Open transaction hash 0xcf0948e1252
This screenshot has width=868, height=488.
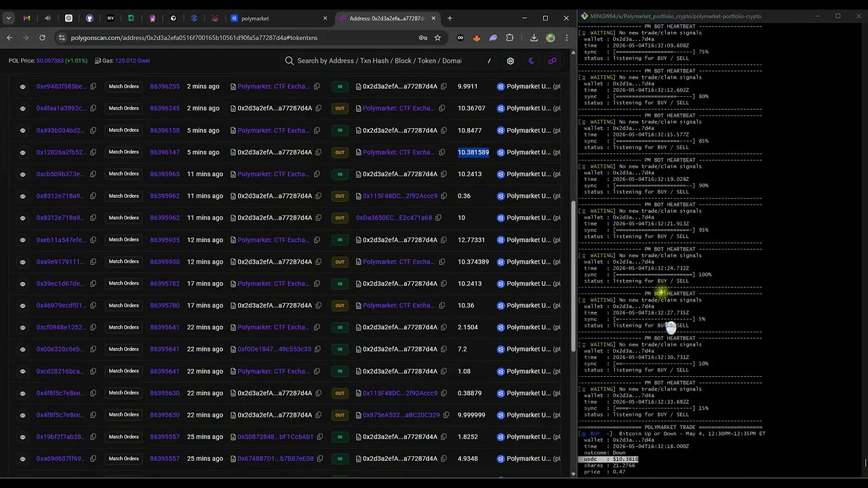[x=61, y=327]
